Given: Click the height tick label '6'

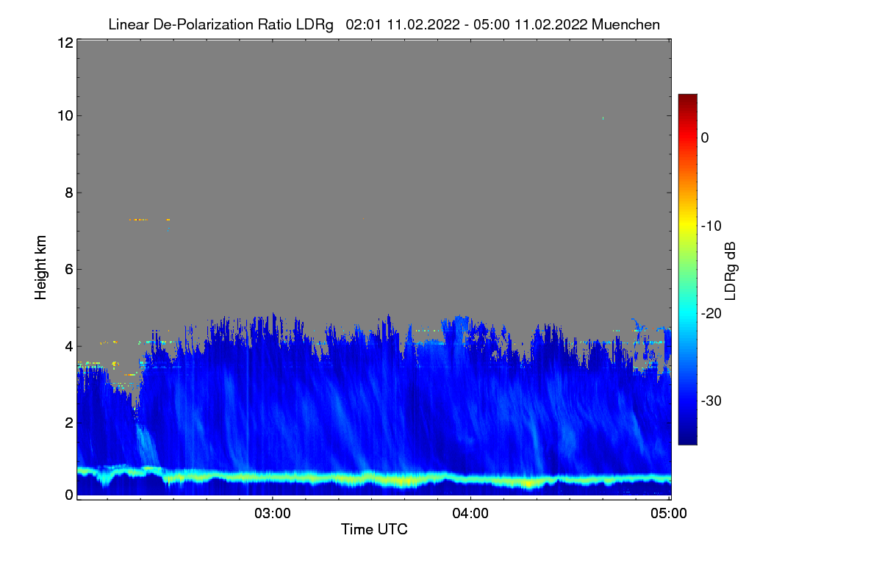Looking at the screenshot, I should point(68,269).
